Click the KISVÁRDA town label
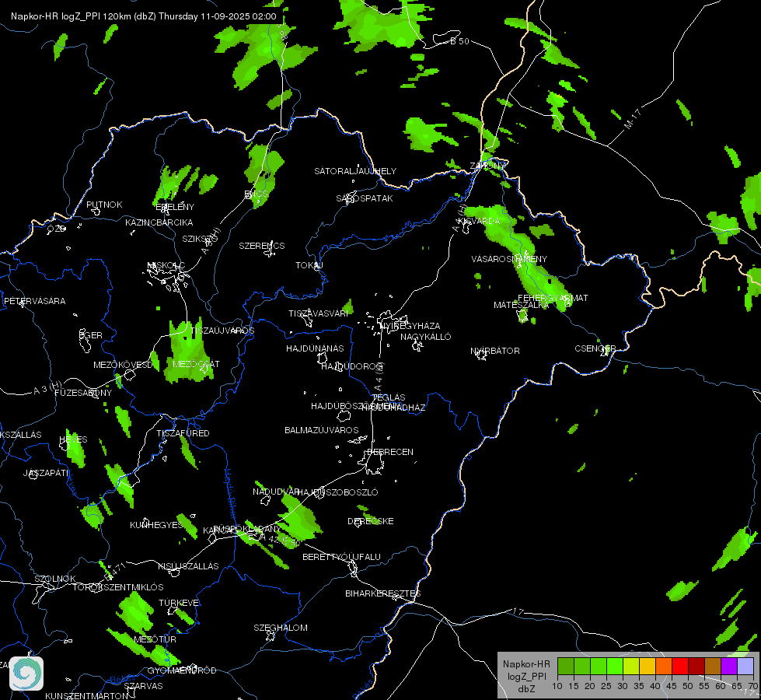 tap(479, 221)
